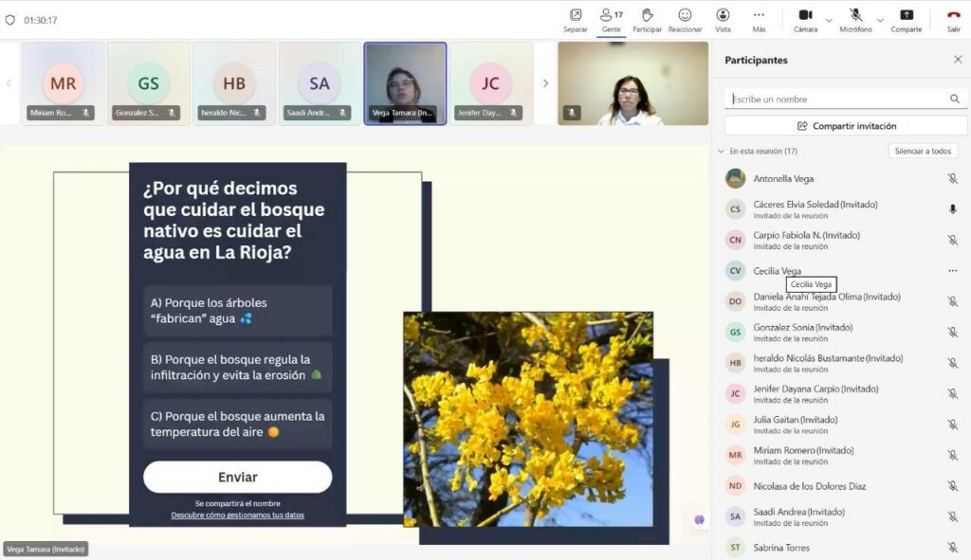The width and height of the screenshot is (971, 560).
Task: Open the Reaccionar emoji icon
Action: click(x=685, y=16)
